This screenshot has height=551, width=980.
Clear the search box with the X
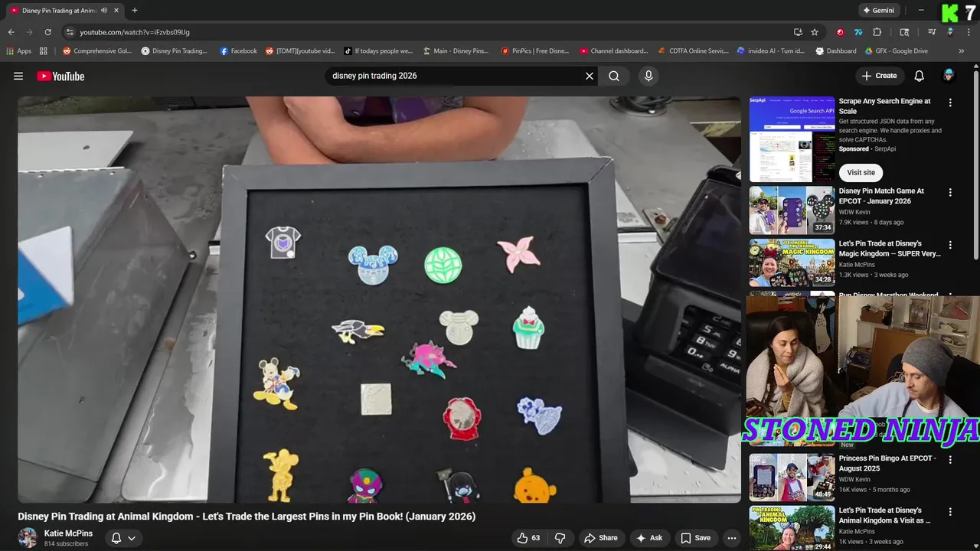[590, 76]
